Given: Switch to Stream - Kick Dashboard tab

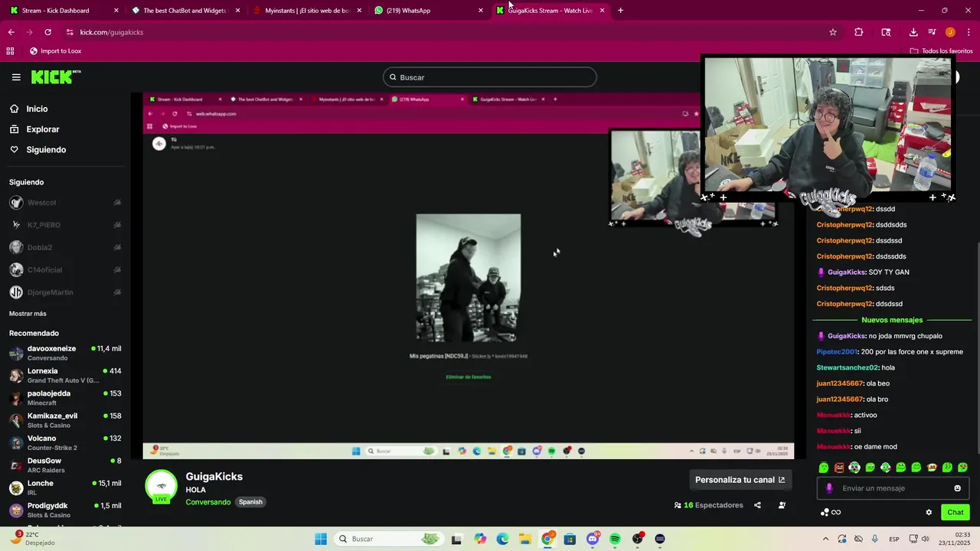Looking at the screenshot, I should (x=64, y=11).
